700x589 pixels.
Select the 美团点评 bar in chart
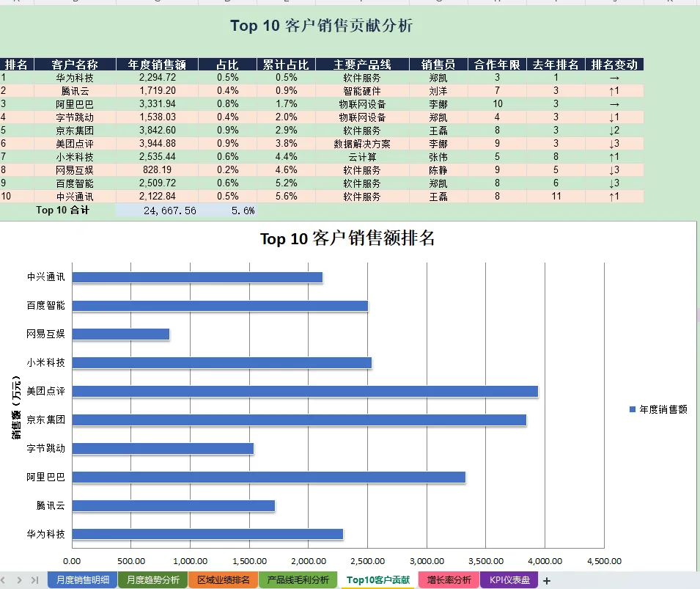tap(305, 392)
